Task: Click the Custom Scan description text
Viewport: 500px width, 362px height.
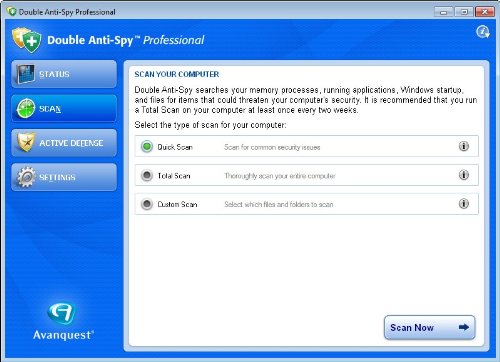Action: click(279, 204)
